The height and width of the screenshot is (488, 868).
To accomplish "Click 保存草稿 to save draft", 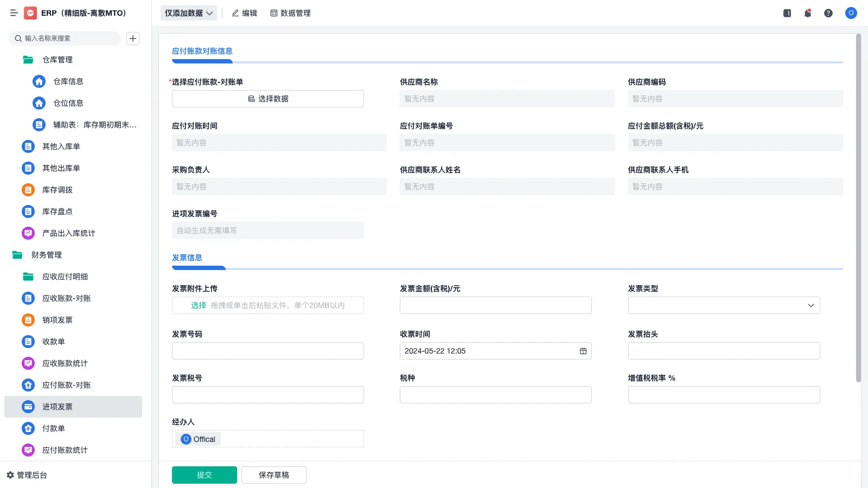I will point(273,474).
